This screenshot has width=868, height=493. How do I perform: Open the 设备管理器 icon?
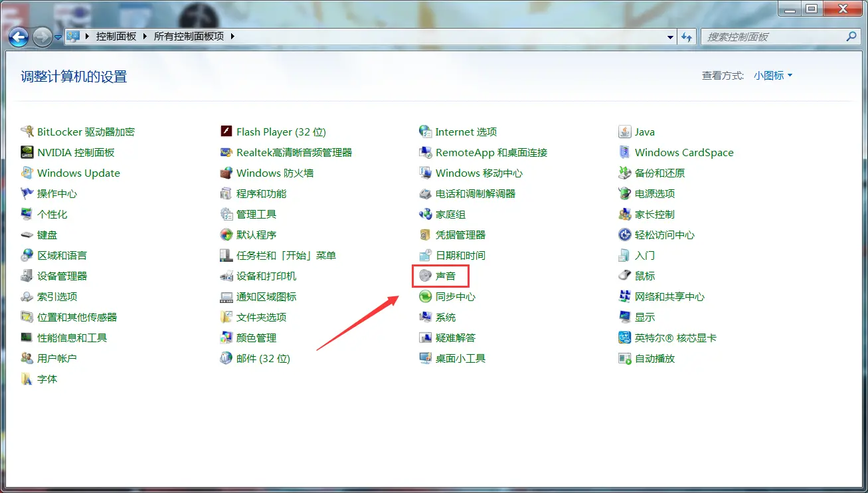[27, 276]
